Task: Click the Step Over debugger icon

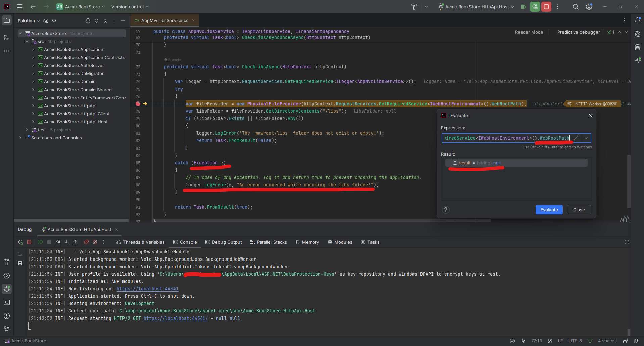Action: [58, 242]
